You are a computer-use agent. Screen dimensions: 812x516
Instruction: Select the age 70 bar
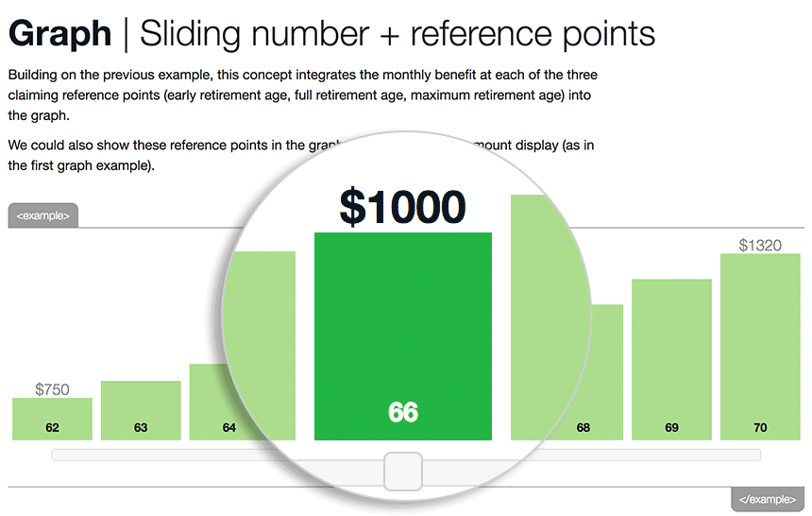click(760, 347)
